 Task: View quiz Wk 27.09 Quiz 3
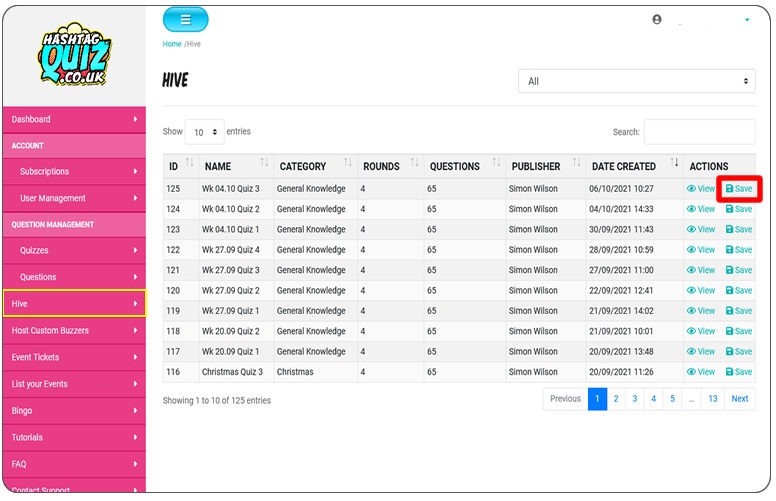click(701, 270)
